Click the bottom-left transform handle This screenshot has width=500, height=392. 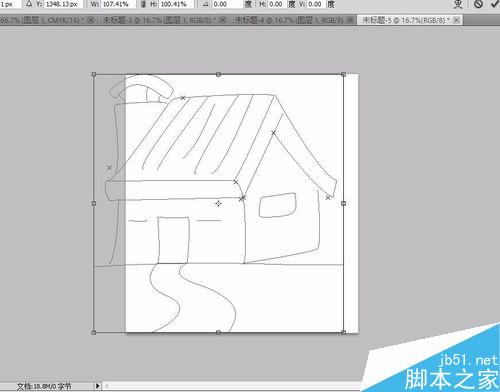click(x=94, y=332)
